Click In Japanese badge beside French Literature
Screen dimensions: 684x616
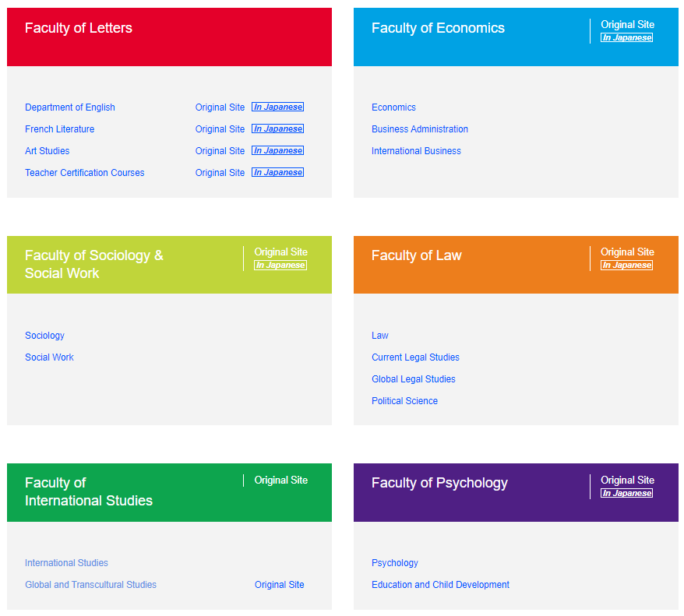(x=277, y=129)
